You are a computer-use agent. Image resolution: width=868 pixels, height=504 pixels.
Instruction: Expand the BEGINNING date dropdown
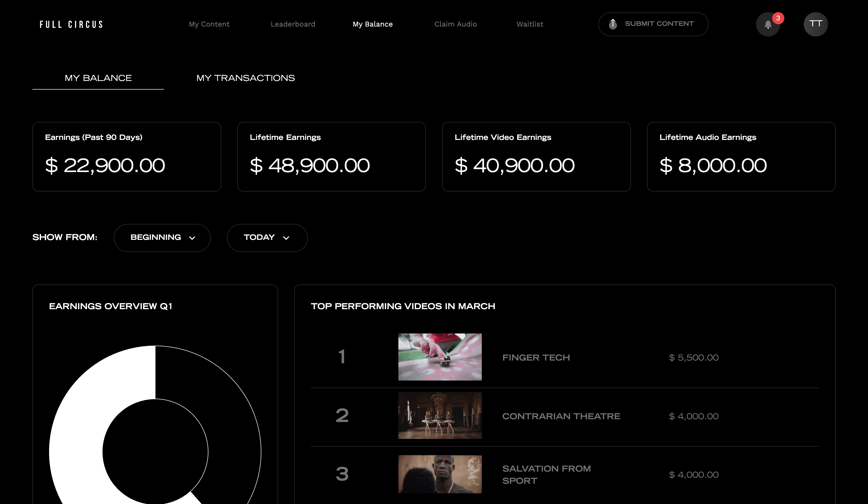click(162, 238)
